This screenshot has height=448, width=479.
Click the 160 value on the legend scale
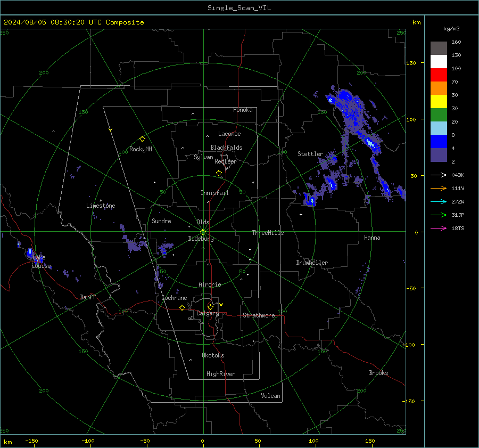pyautogui.click(x=456, y=42)
